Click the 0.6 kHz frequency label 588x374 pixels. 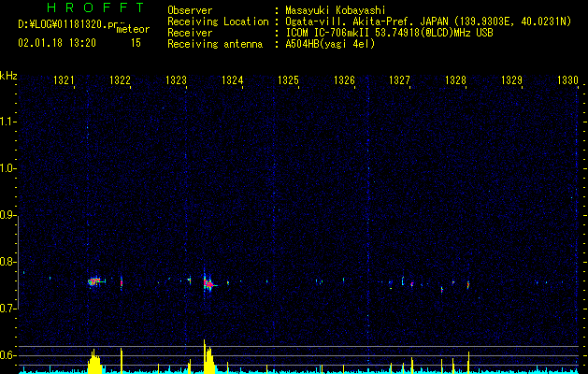coord(8,355)
